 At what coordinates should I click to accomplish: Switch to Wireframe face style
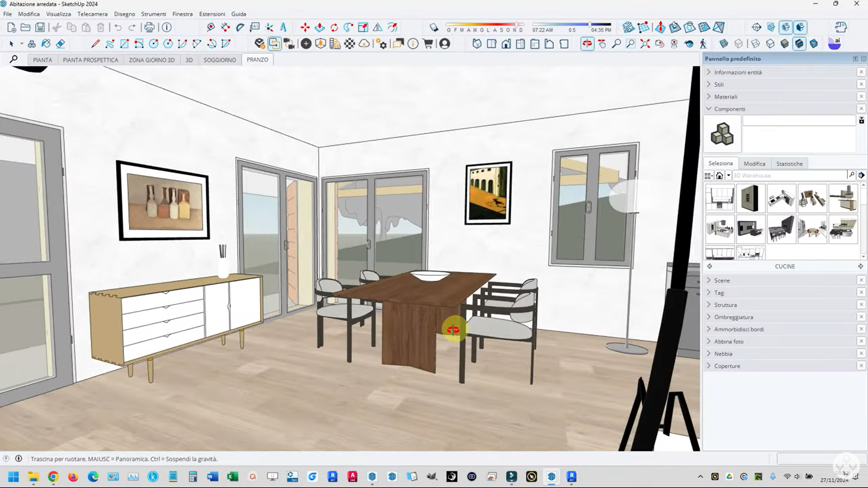pos(755,44)
